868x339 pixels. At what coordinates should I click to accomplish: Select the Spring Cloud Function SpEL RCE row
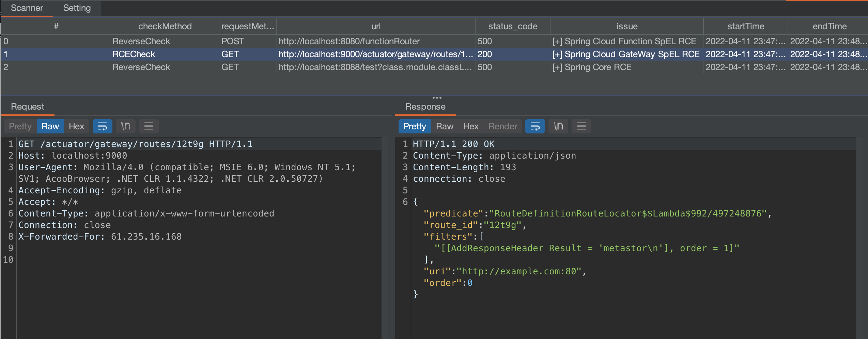[x=434, y=41]
